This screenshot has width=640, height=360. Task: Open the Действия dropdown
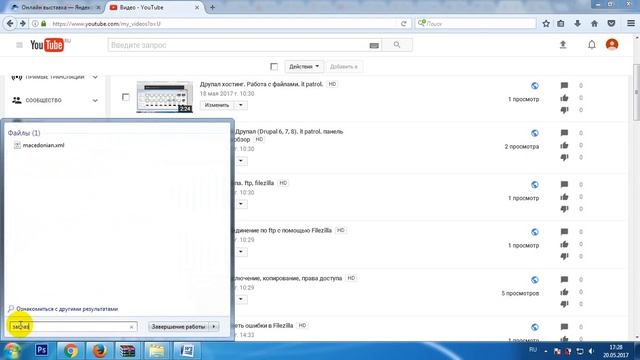pyautogui.click(x=304, y=67)
